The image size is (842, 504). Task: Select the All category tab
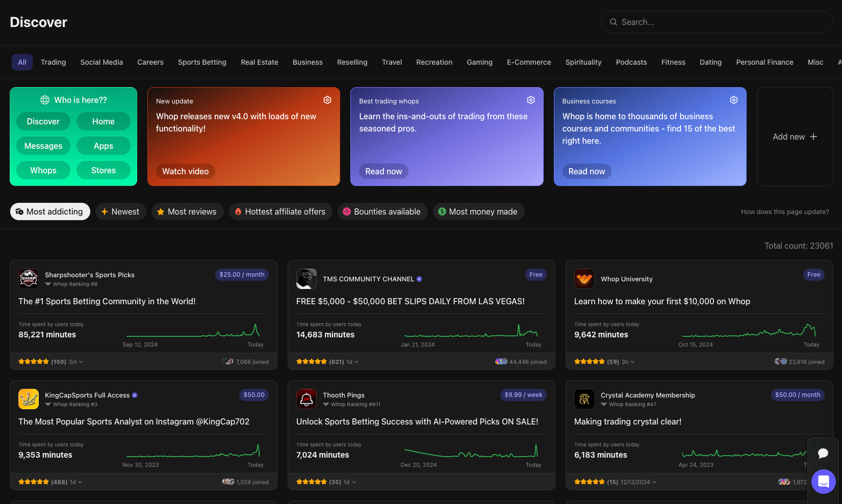coord(22,62)
